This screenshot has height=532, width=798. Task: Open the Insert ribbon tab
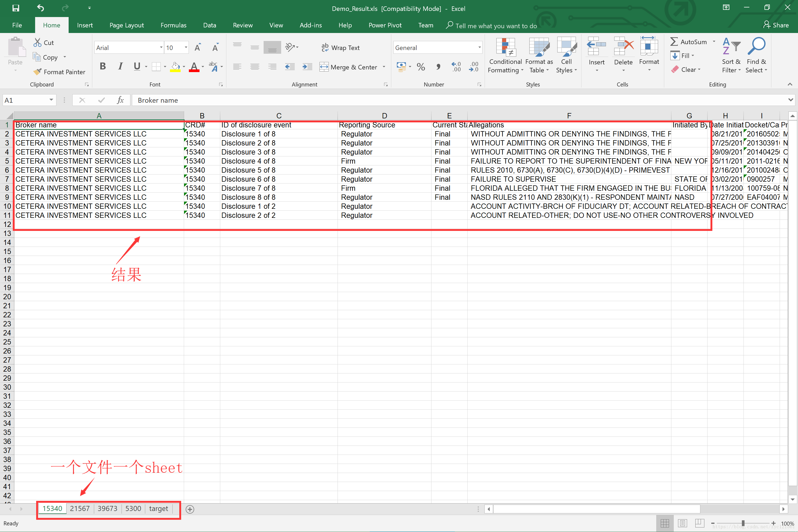85,25
